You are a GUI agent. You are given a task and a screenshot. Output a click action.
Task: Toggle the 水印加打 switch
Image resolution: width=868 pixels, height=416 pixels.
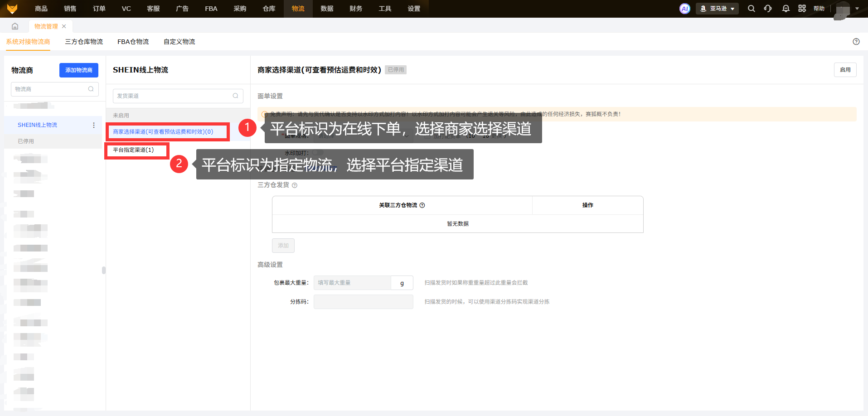(x=317, y=152)
